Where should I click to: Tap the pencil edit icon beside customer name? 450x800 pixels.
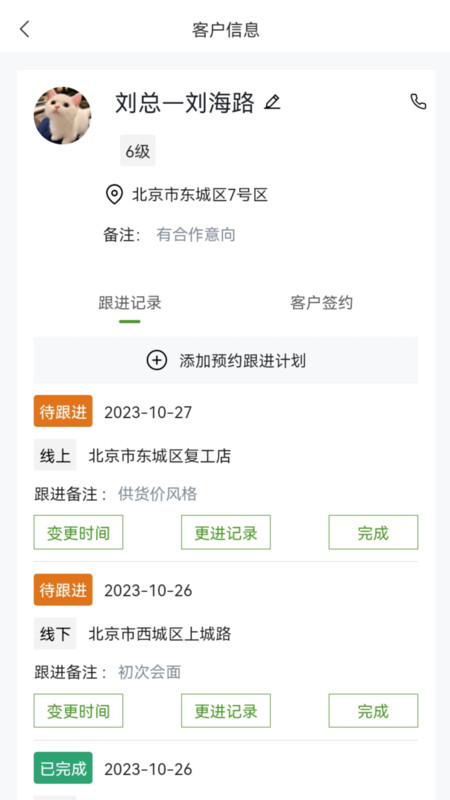(x=272, y=102)
